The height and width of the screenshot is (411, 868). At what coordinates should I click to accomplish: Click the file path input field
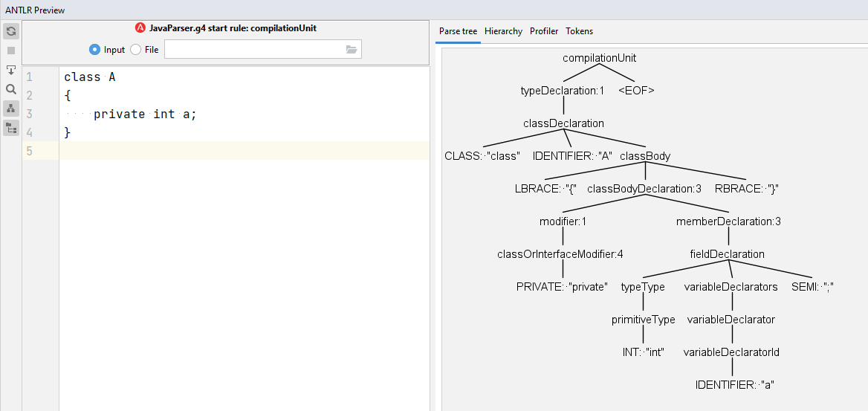pyautogui.click(x=263, y=49)
